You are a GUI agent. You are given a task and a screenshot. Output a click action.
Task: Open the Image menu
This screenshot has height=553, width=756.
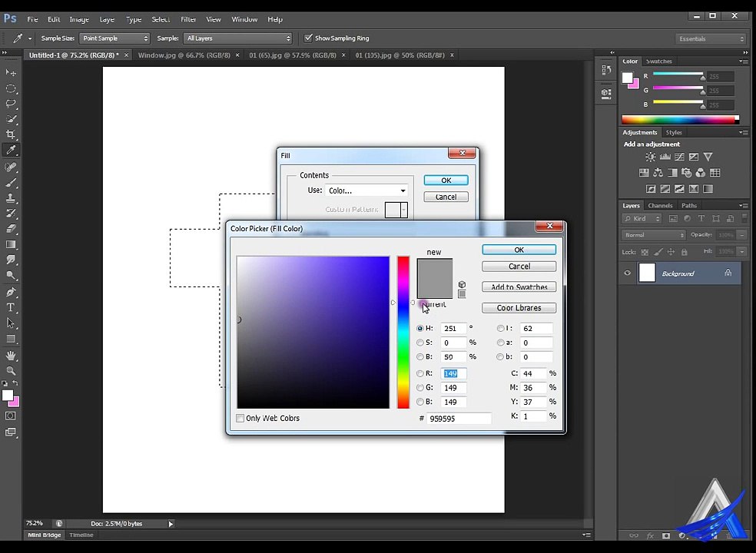[79, 19]
